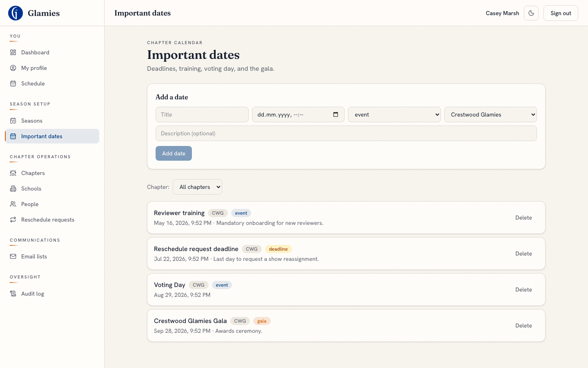Click the CWG badge on Reschedule request deadline
Image resolution: width=588 pixels, height=368 pixels.
tap(252, 249)
